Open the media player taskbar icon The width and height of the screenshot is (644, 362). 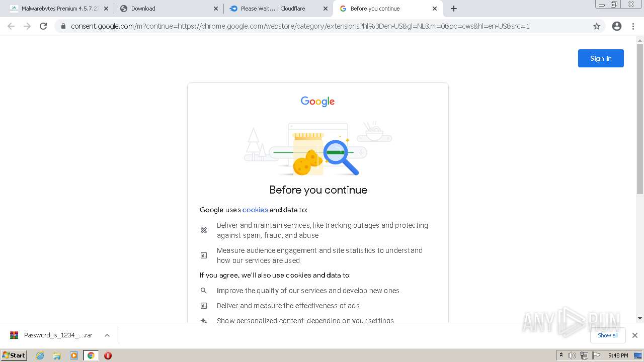pos(74,355)
